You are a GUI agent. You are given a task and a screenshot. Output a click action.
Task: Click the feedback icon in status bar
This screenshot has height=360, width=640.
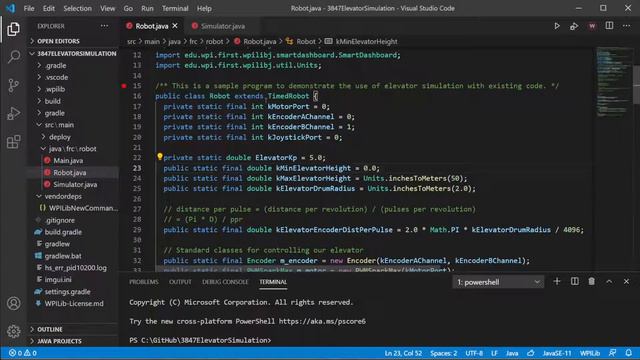coord(613,353)
